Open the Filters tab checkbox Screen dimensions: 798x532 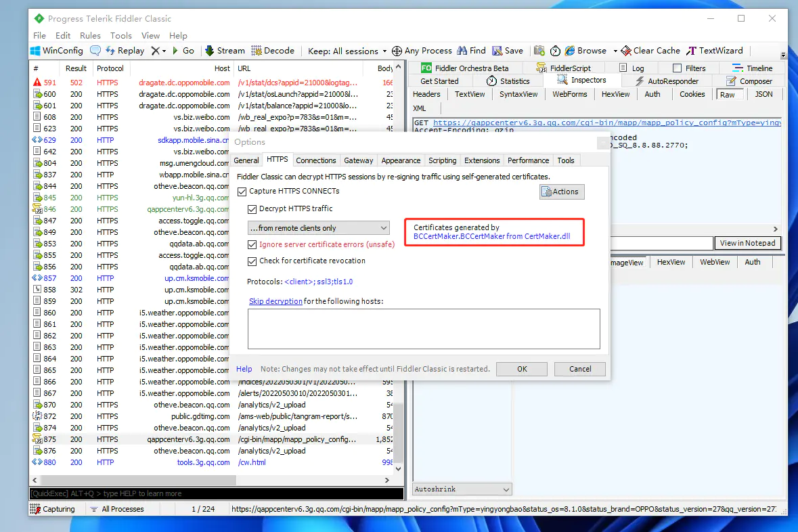(677, 68)
